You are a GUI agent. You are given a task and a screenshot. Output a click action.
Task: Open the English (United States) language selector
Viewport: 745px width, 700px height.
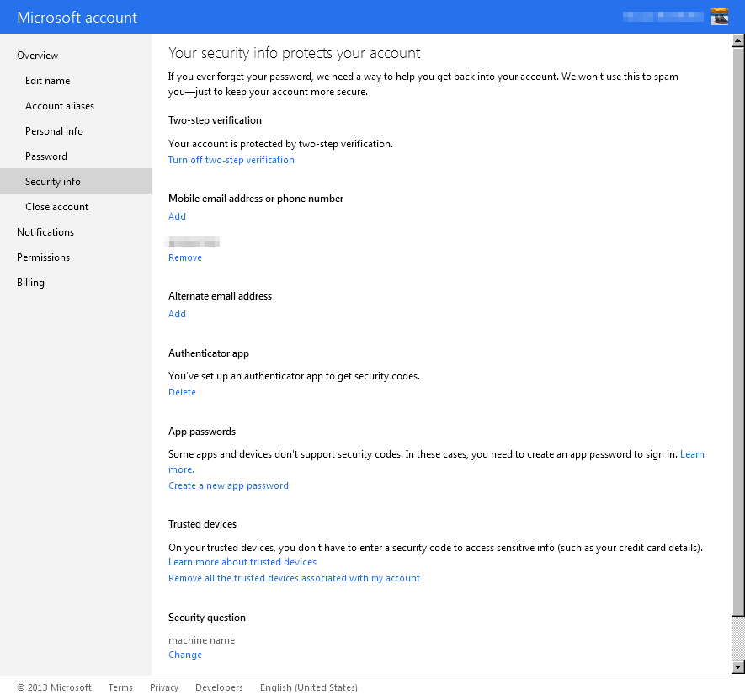tap(308, 687)
